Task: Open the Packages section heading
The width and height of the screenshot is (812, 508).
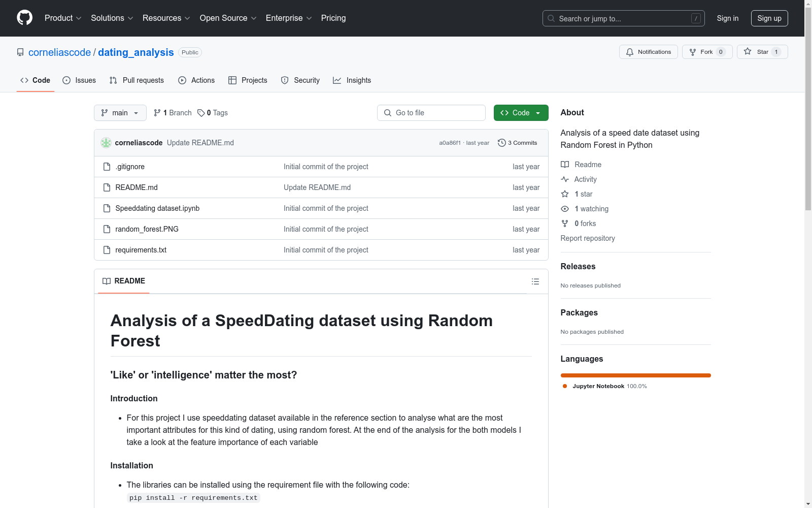Action: coord(579,312)
